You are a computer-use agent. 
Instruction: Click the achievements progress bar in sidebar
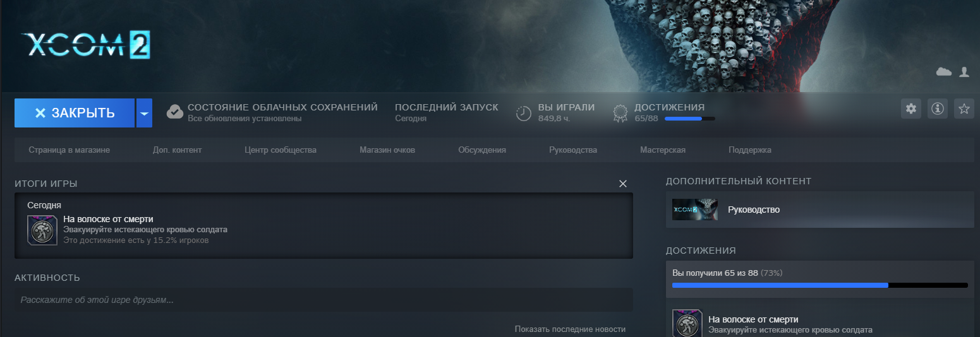click(x=820, y=285)
